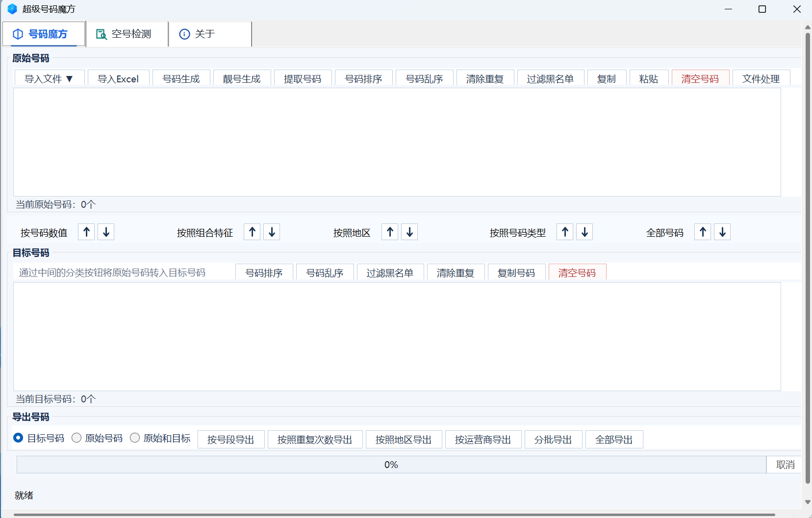Remove duplicates in original numbers 清除重复
The image size is (812, 518).
click(485, 78)
